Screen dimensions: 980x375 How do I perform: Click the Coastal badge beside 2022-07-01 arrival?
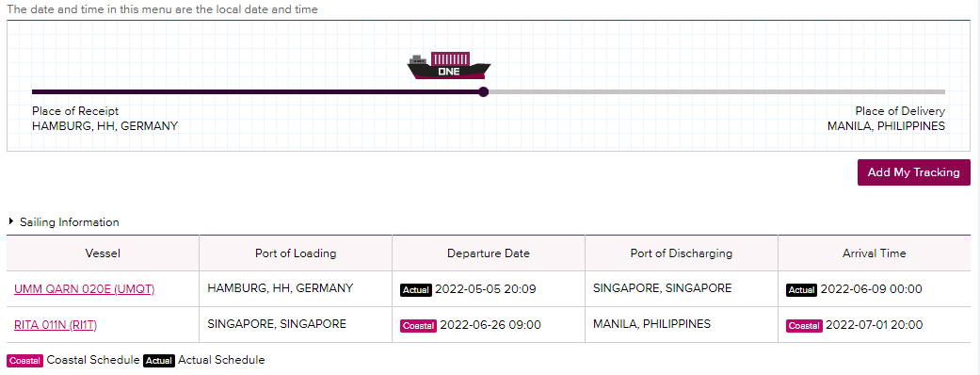[x=804, y=326]
